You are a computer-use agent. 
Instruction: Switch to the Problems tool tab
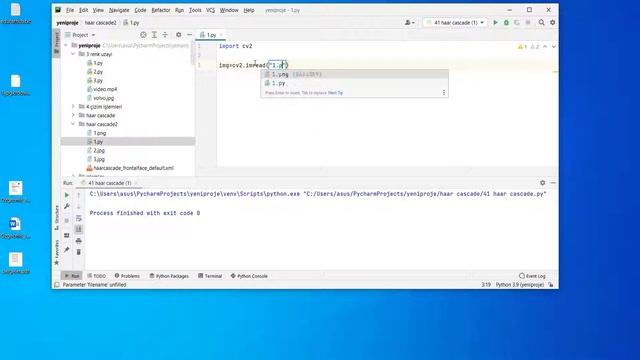point(127,276)
